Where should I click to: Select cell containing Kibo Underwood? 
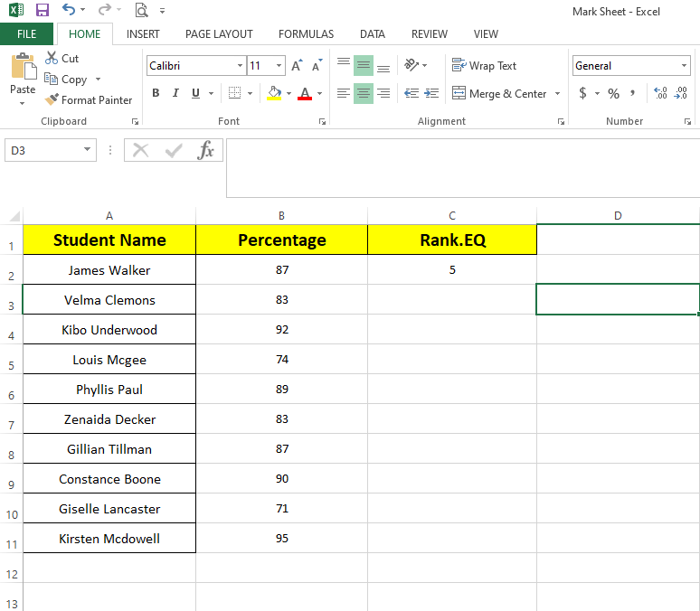coord(109,329)
